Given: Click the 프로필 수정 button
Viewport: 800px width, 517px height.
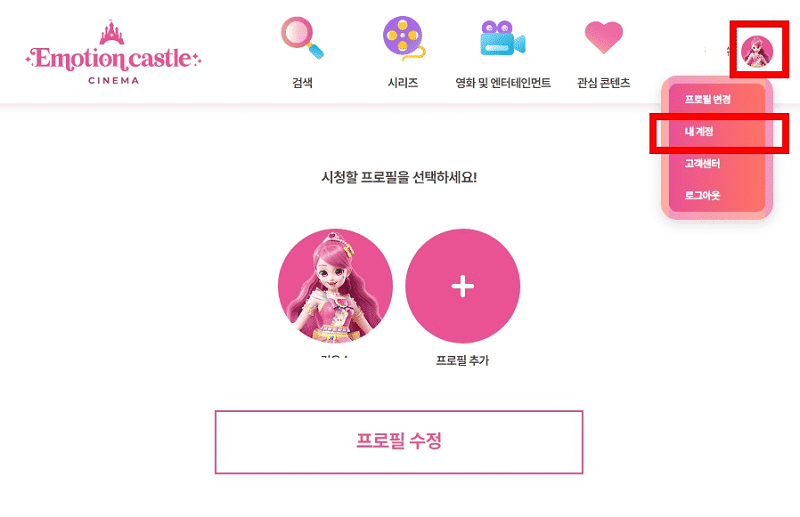Looking at the screenshot, I should (x=399, y=442).
